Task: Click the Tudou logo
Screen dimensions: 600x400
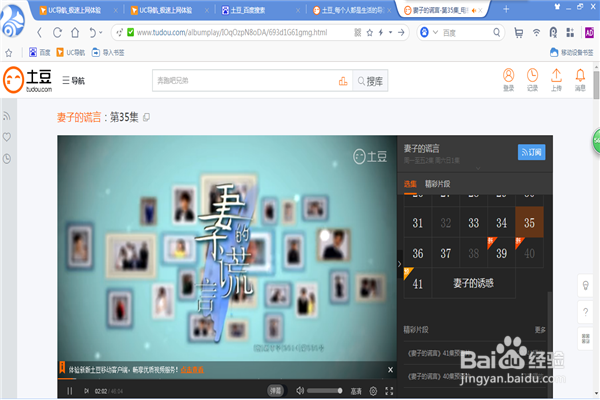Action: [x=28, y=80]
